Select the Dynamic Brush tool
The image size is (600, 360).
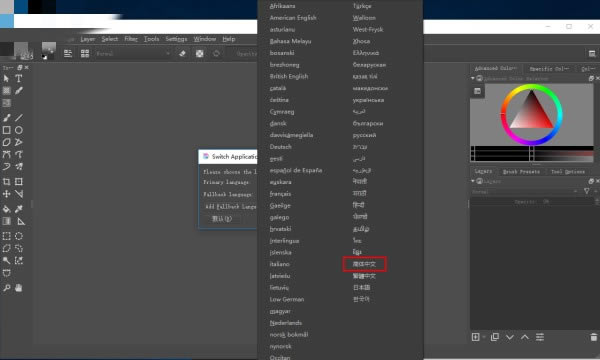coord(7,166)
